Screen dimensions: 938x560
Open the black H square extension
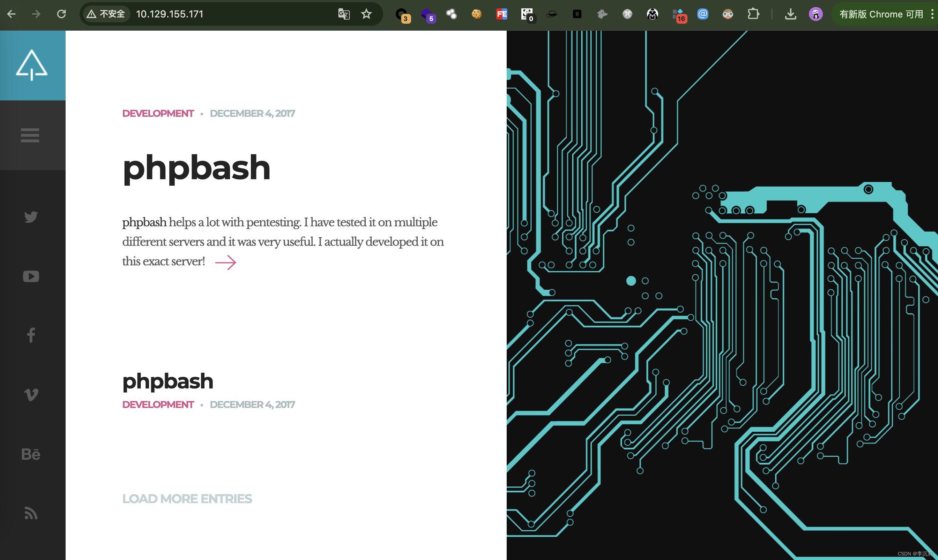coord(577,14)
